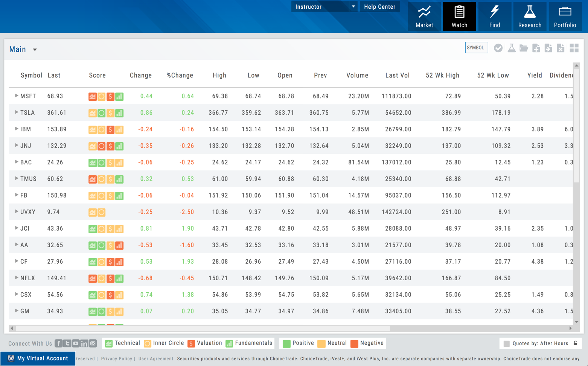Viewport: 588px width, 366px height.
Task: Click MSFT's Technical score icon
Action: [93, 97]
